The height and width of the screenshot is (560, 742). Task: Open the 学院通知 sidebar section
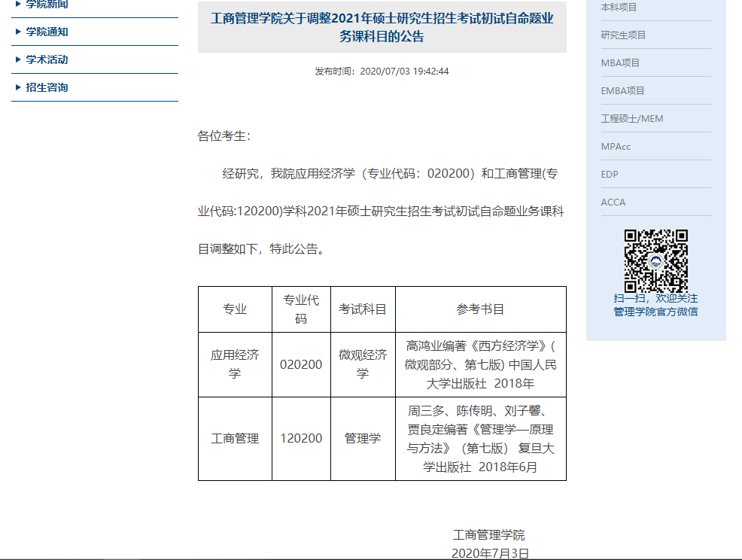click(x=47, y=32)
